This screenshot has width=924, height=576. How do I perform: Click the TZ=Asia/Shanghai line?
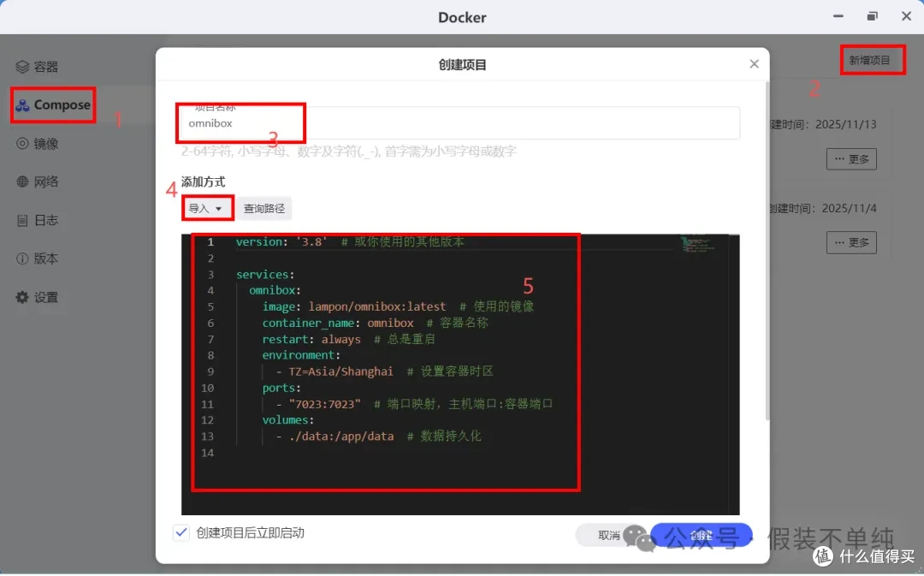click(385, 372)
